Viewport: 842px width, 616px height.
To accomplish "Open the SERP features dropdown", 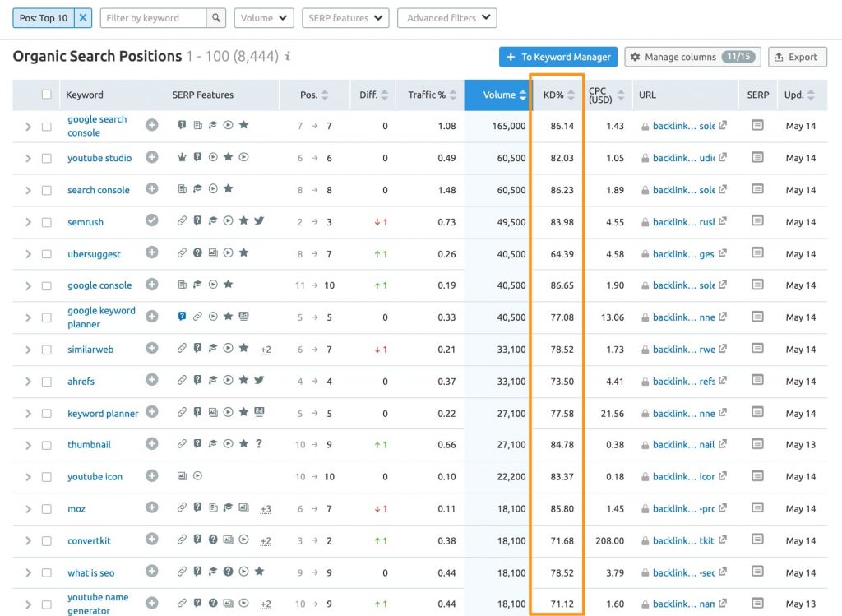I will click(345, 17).
